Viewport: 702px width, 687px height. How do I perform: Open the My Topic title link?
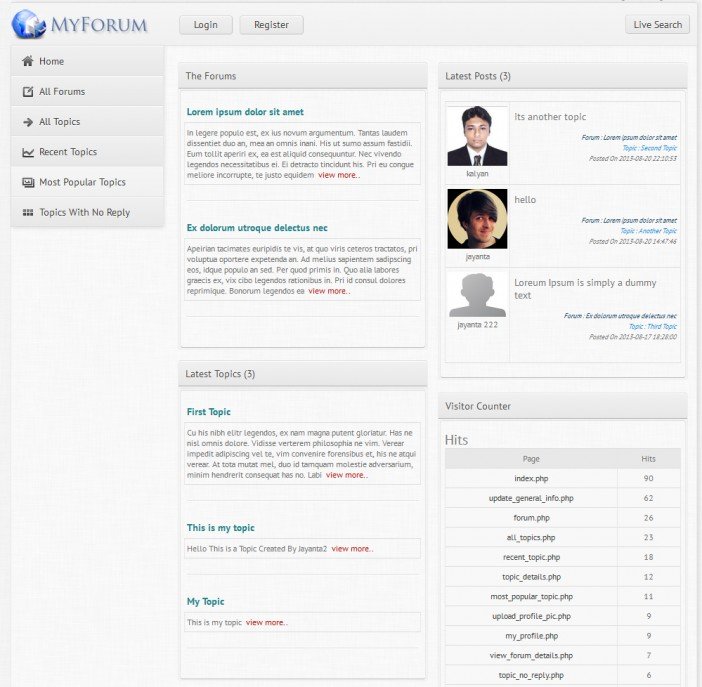(x=205, y=602)
